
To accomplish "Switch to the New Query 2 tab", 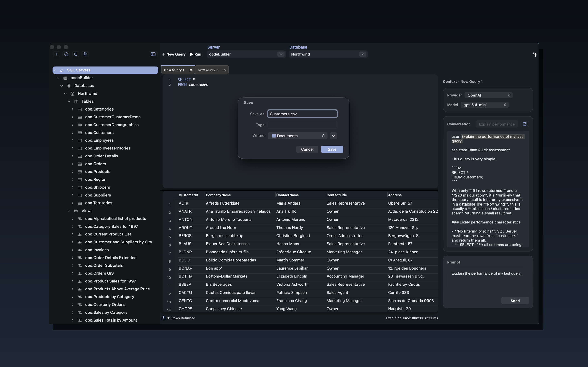I will (208, 70).
